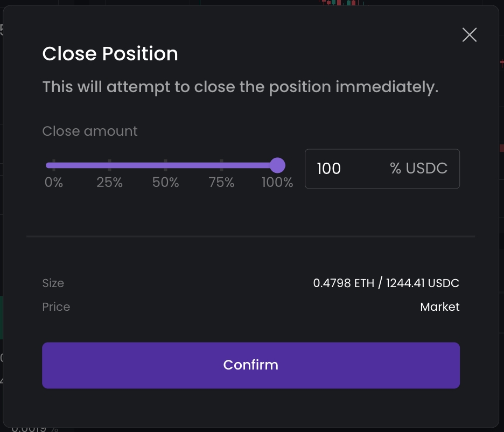Click the Price row label
Viewport: 504px width, 432px height.
pyautogui.click(x=56, y=307)
